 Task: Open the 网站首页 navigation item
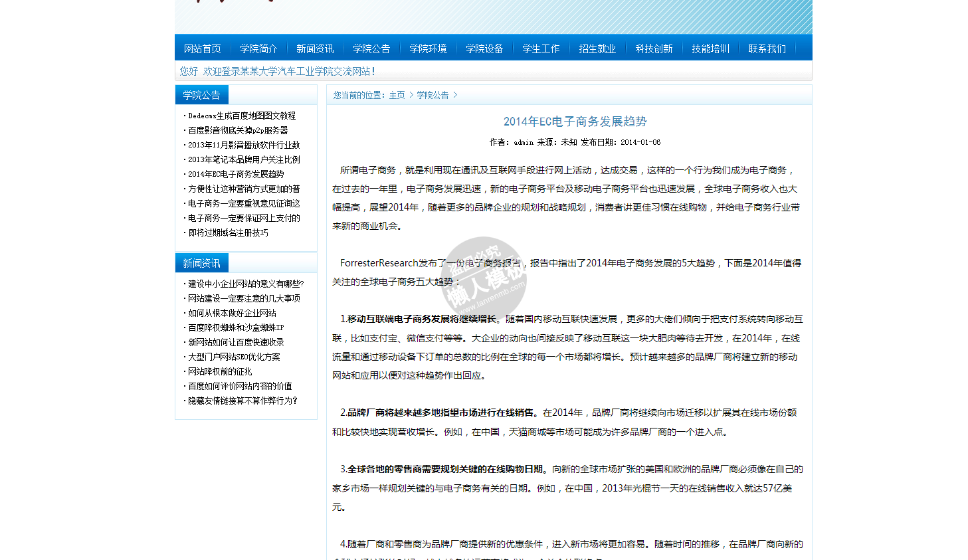click(202, 48)
